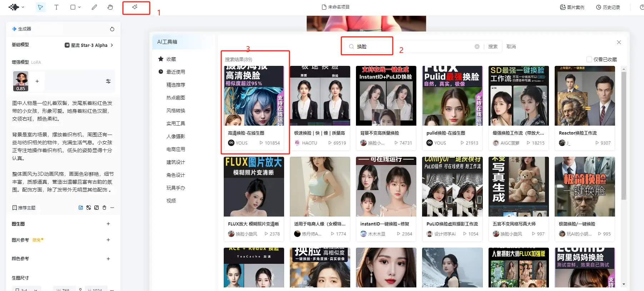Open base model 星流 Star-3 Alpha selector

click(x=89, y=45)
